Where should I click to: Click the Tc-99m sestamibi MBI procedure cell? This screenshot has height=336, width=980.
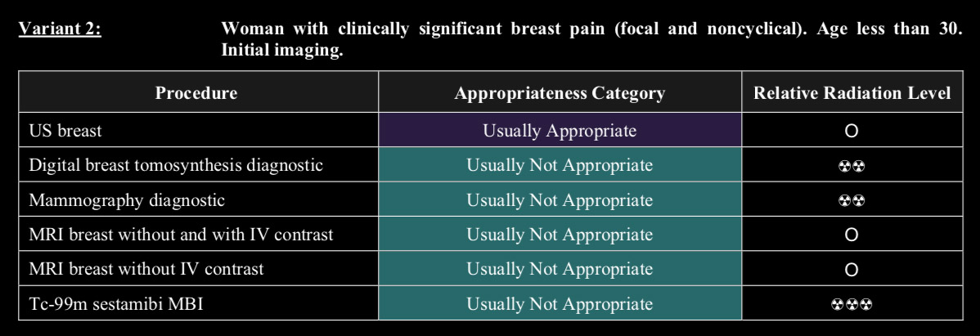198,303
